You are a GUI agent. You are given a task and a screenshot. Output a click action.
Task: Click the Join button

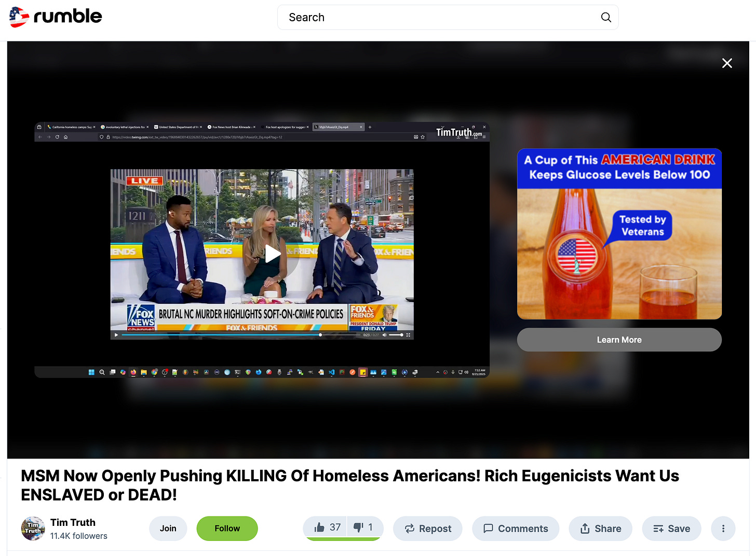168,528
